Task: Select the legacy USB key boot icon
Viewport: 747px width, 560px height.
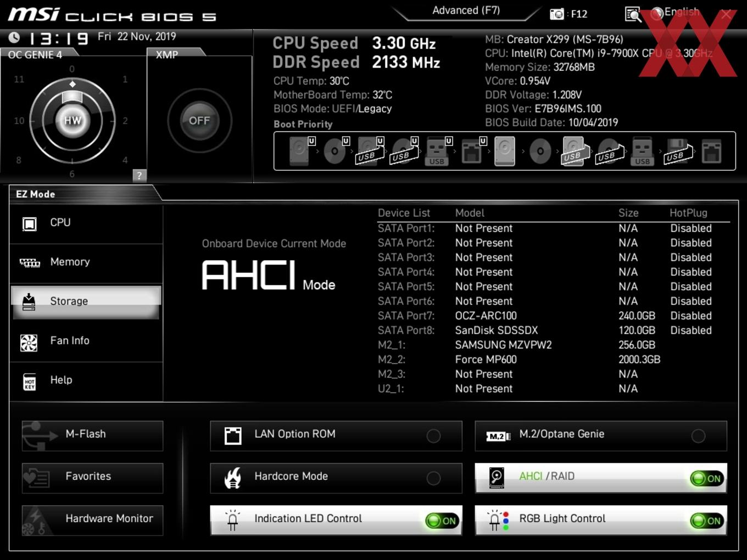Action: [642, 151]
